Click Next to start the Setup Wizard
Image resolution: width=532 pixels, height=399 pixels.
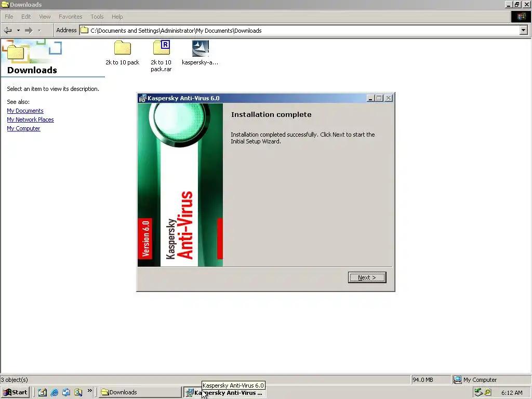point(367,277)
